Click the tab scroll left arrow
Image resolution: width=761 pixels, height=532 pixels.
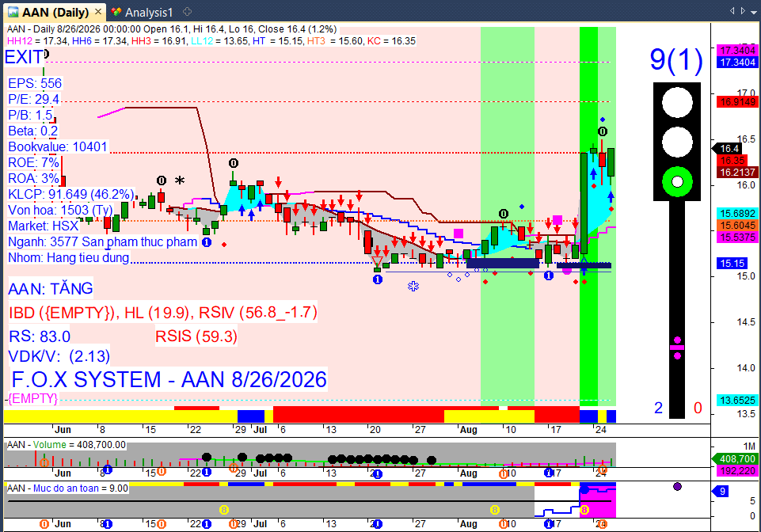coord(732,10)
